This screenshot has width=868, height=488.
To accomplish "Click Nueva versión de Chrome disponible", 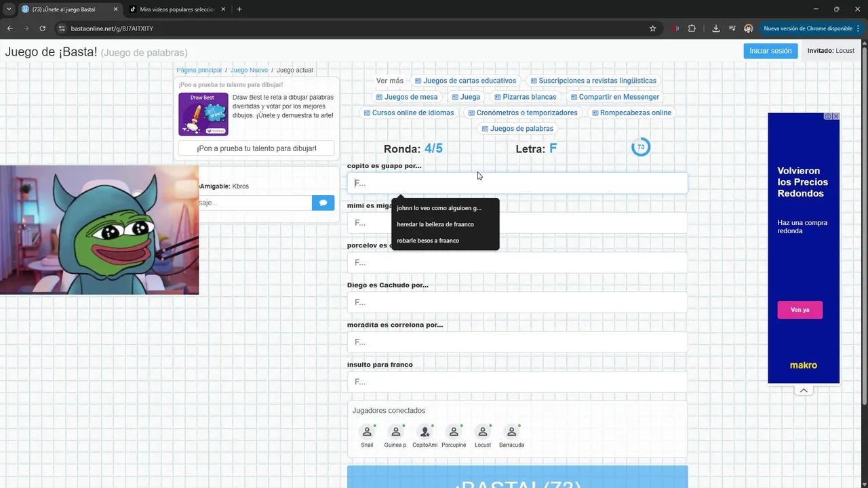I will coord(808,28).
